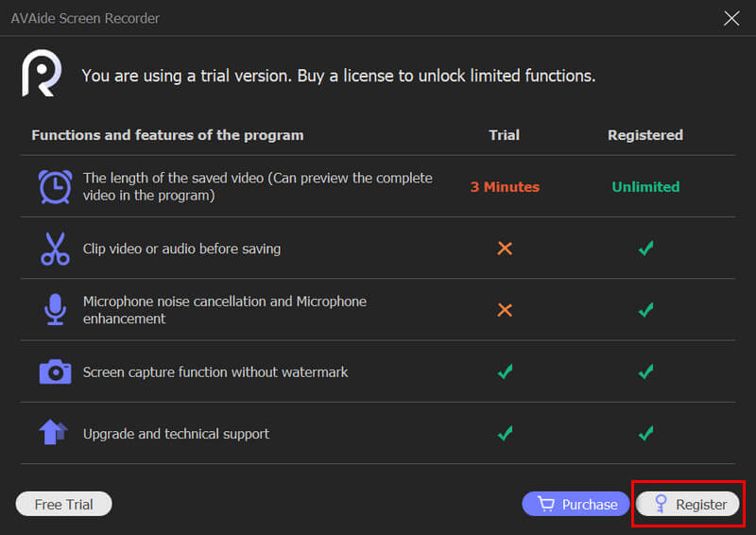756x535 pixels.
Task: Click the orange X for microphone noise cancellation
Action: coord(505,310)
